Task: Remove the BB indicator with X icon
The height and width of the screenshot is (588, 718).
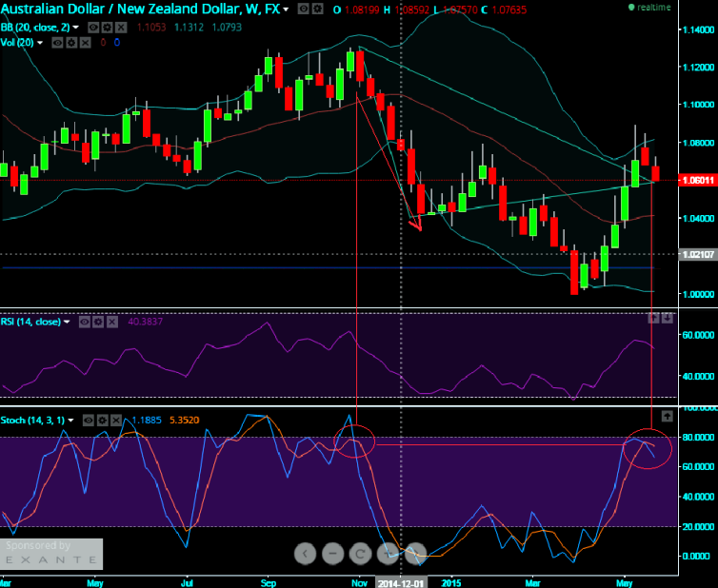Action: 121,28
